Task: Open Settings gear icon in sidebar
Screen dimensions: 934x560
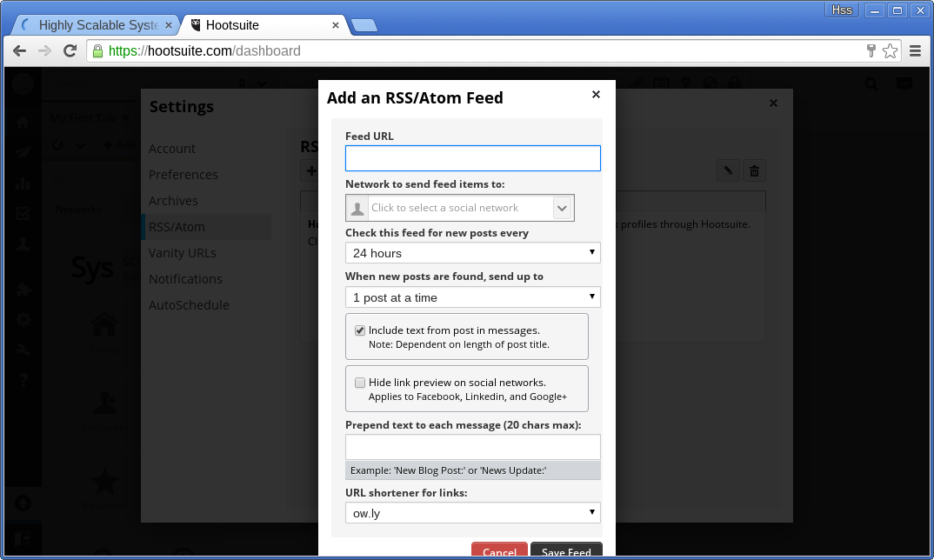Action: coord(23,320)
